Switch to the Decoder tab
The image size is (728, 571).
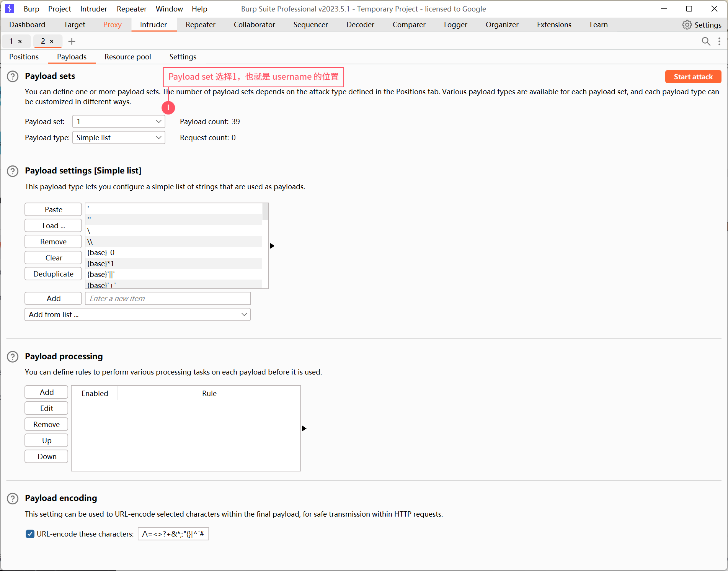[x=360, y=25]
